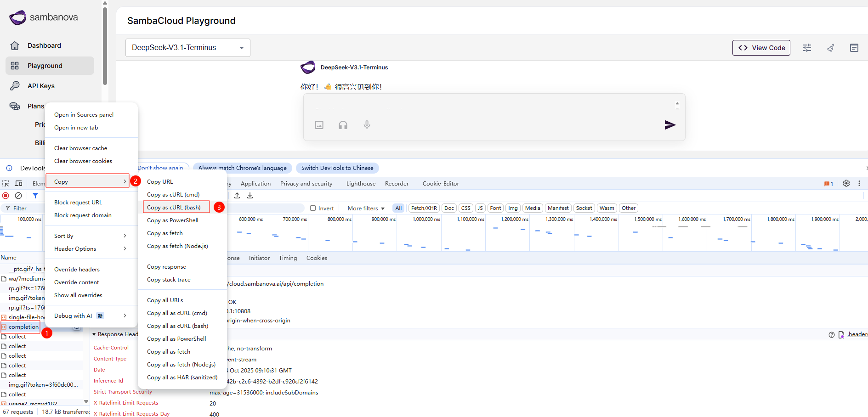Click the headphones audio icon
Viewport: 868px width, 417px height.
343,125
